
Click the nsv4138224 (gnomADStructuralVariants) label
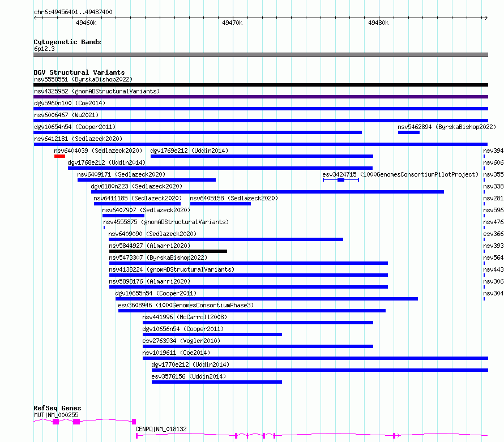[172, 269]
